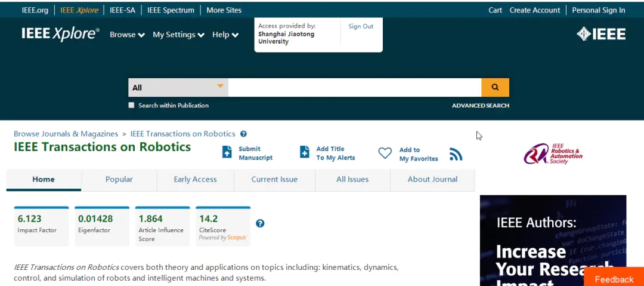
Task: Open the All search scope dropdown
Action: click(x=178, y=87)
